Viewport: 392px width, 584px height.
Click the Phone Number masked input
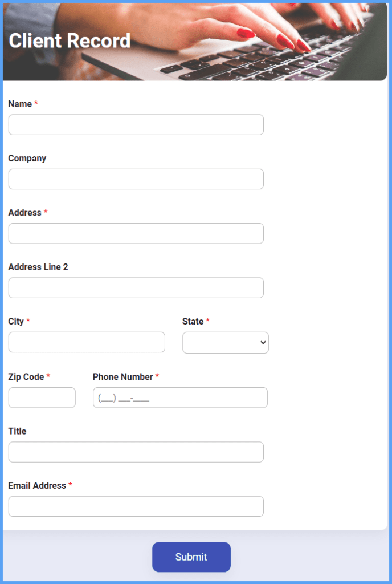pyautogui.click(x=180, y=398)
